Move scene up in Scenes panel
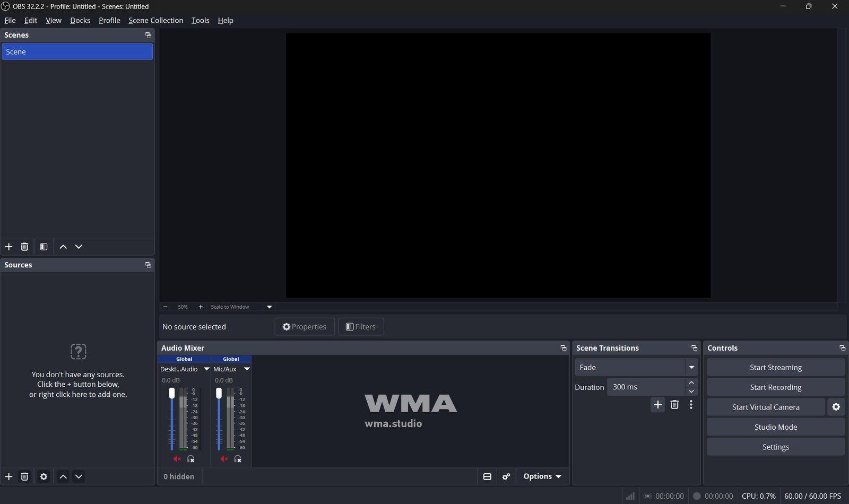This screenshot has width=849, height=504. click(x=63, y=247)
